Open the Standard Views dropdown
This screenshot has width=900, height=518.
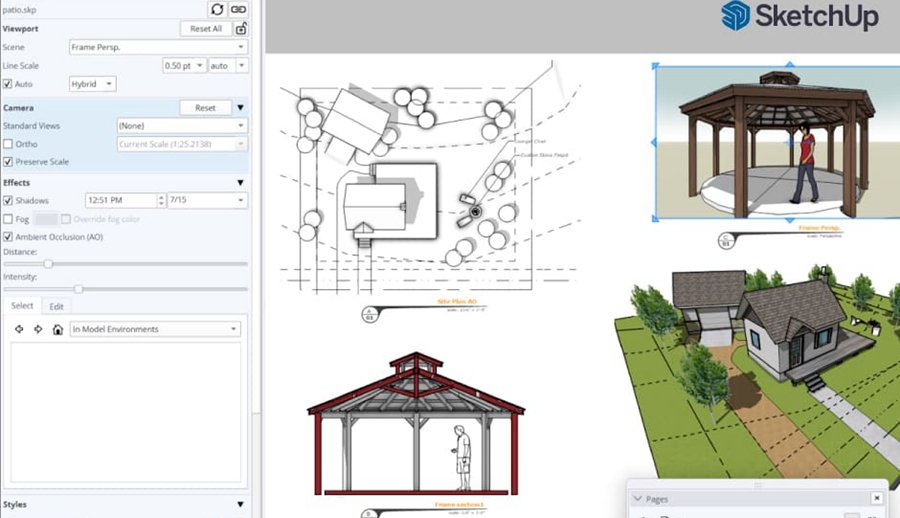tap(182, 125)
